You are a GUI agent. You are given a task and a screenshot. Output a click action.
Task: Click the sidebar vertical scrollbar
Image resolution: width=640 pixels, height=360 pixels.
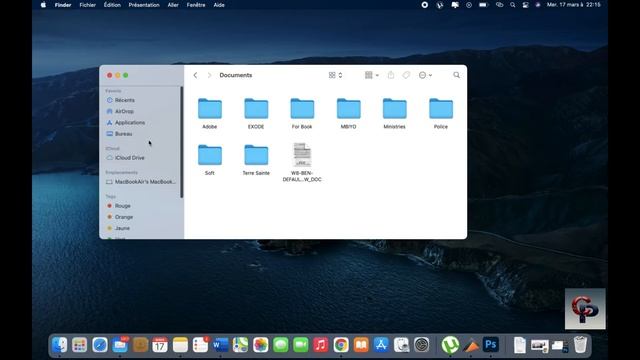(182, 142)
